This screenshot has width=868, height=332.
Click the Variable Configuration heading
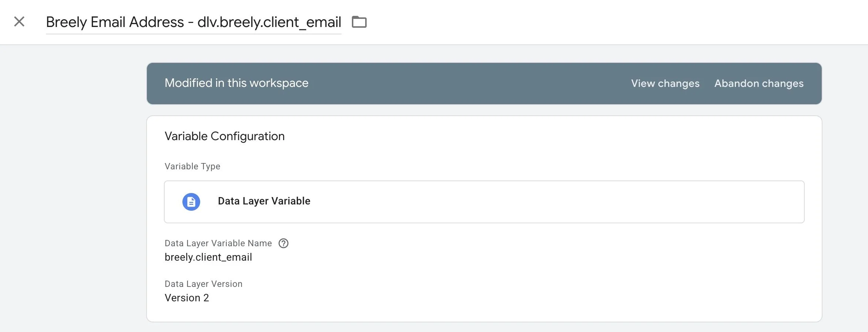(224, 136)
